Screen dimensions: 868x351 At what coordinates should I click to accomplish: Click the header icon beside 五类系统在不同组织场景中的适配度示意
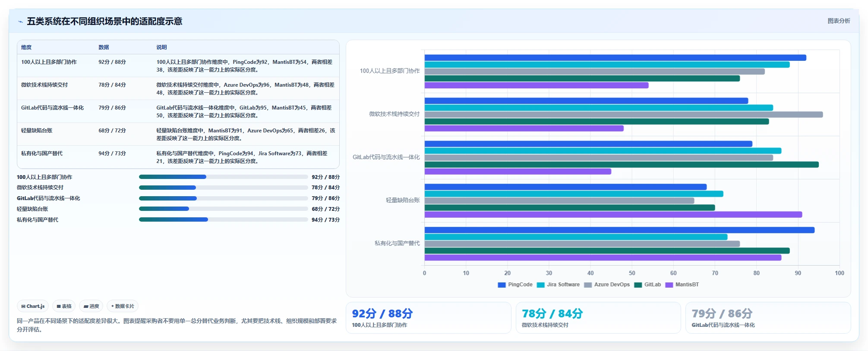(x=20, y=22)
